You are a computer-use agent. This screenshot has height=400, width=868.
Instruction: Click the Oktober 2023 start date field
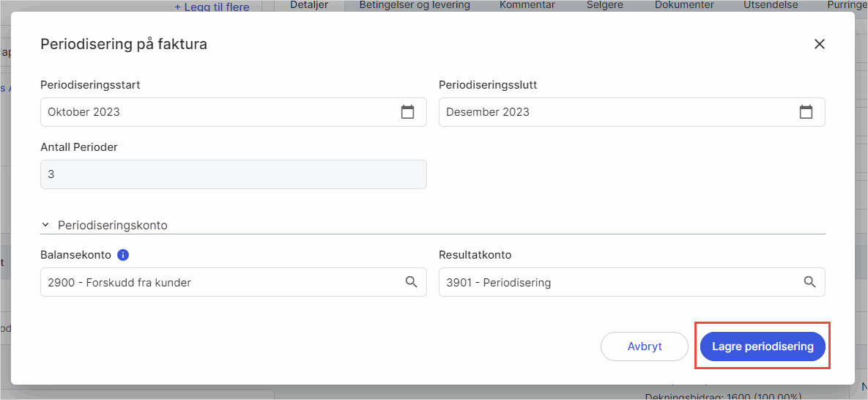click(x=220, y=112)
